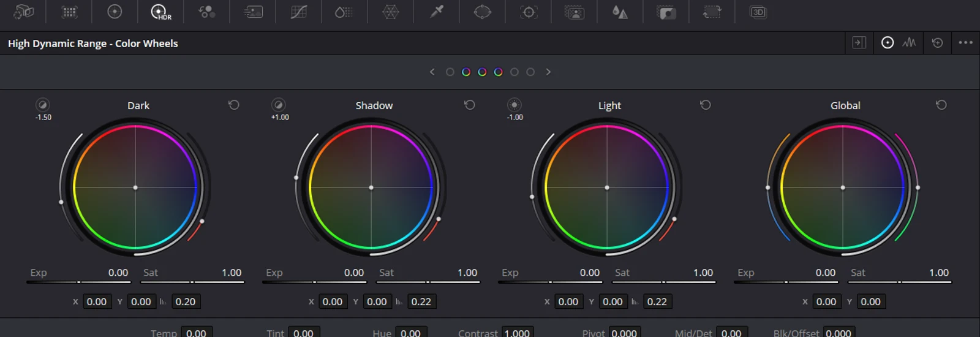Open the Key palette
Viewport: 980px width, 337px height.
(x=666, y=12)
